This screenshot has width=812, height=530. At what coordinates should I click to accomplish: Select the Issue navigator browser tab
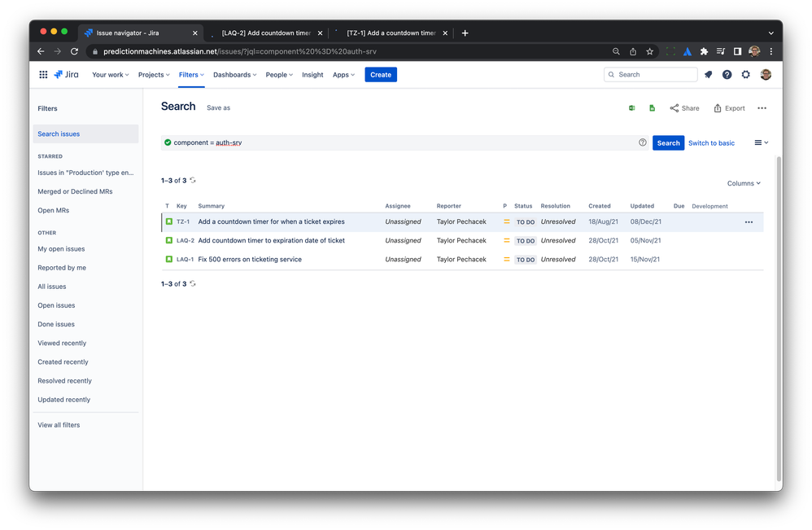(x=141, y=33)
